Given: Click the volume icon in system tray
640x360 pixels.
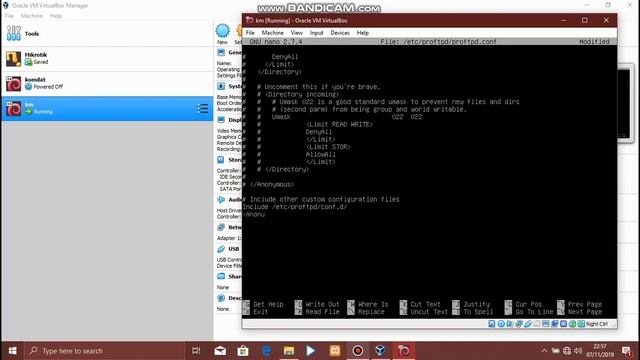Looking at the screenshot, I should click(x=578, y=351).
